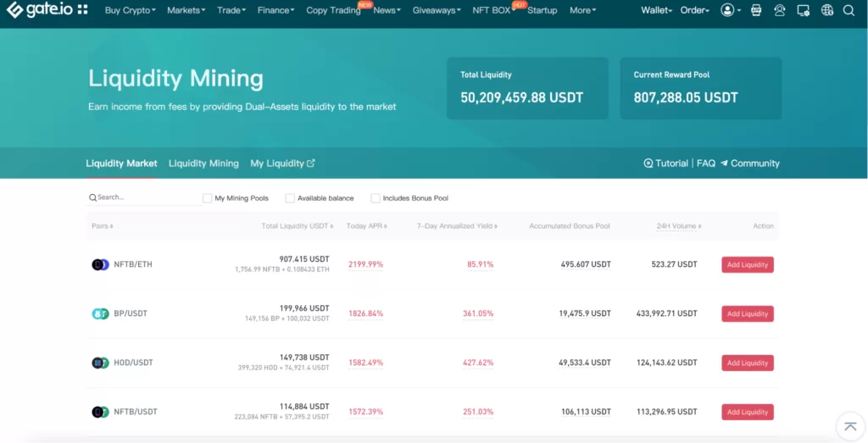Click the 427.62% annualized yield value

478,363
